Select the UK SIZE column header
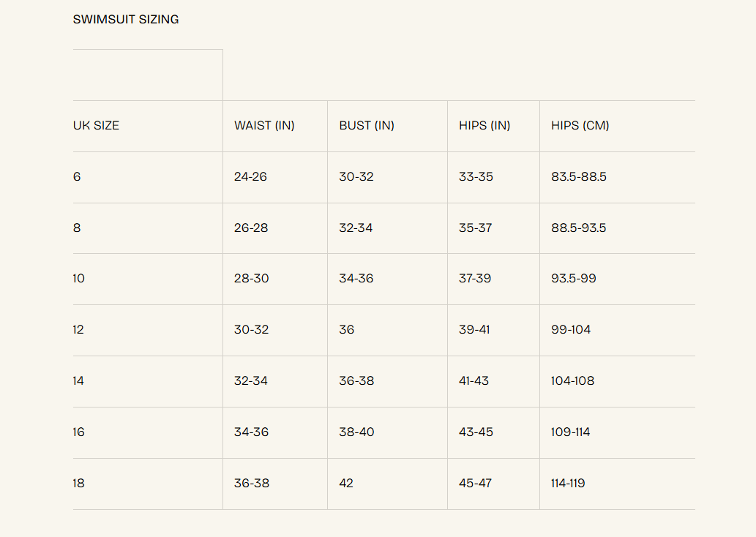Image resolution: width=756 pixels, height=537 pixels. pos(96,125)
